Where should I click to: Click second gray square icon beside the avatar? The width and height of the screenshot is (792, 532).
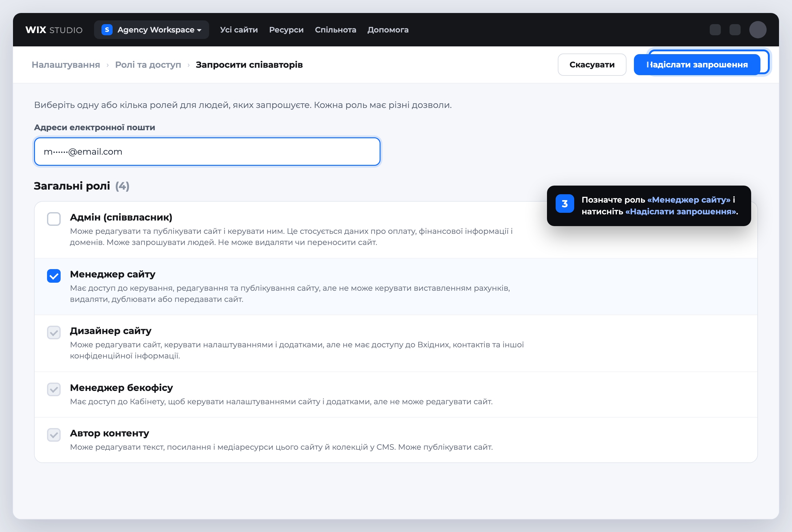point(735,30)
